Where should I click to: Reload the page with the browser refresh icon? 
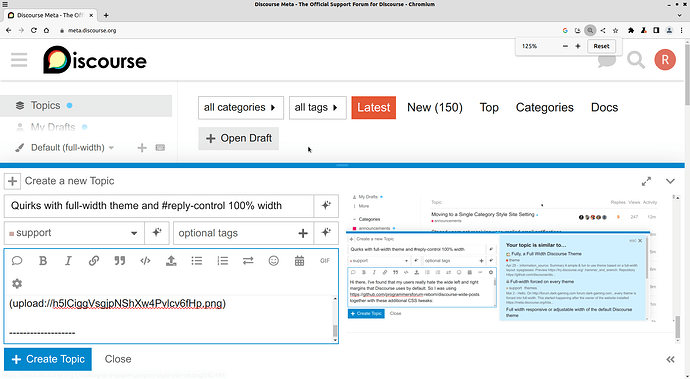[x=33, y=30]
